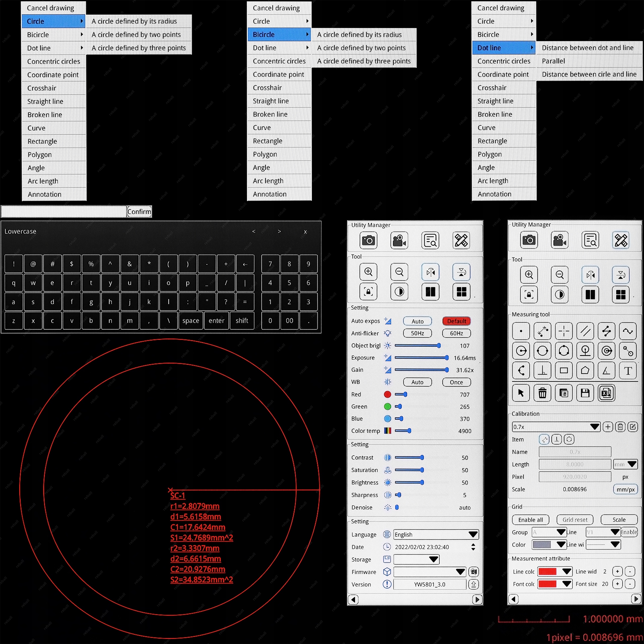Adjust the Object brightness slider

tap(439, 346)
